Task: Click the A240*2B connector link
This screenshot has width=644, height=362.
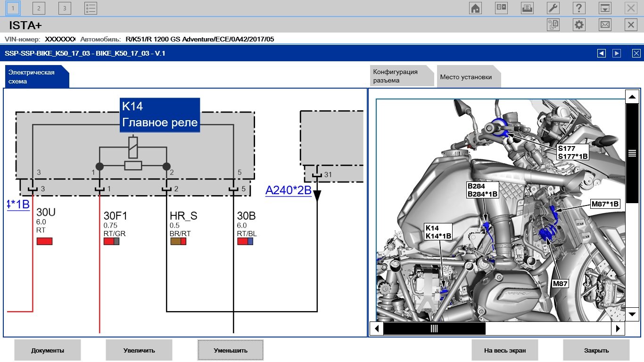Action: click(x=289, y=190)
